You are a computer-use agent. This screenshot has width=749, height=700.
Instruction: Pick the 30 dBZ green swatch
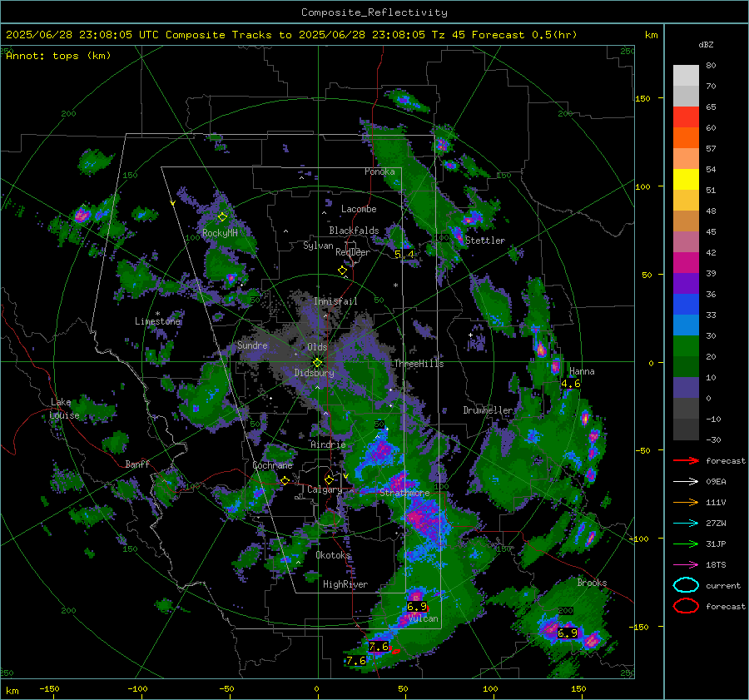point(686,345)
